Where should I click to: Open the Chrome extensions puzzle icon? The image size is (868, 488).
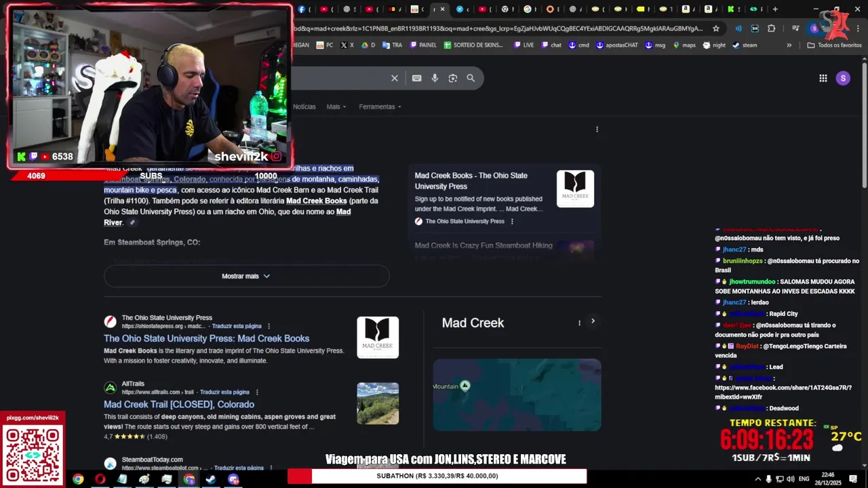pyautogui.click(x=772, y=28)
